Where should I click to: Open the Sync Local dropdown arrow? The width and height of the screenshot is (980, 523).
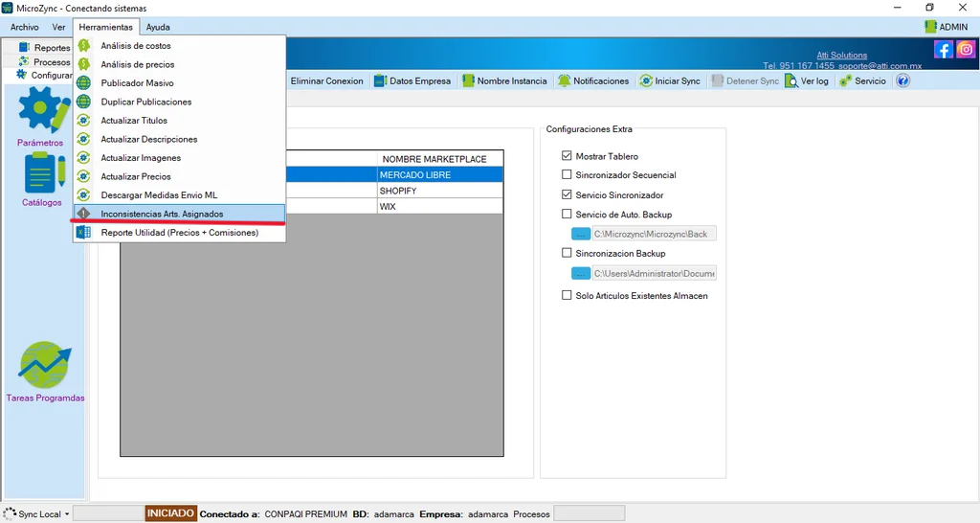(67, 514)
